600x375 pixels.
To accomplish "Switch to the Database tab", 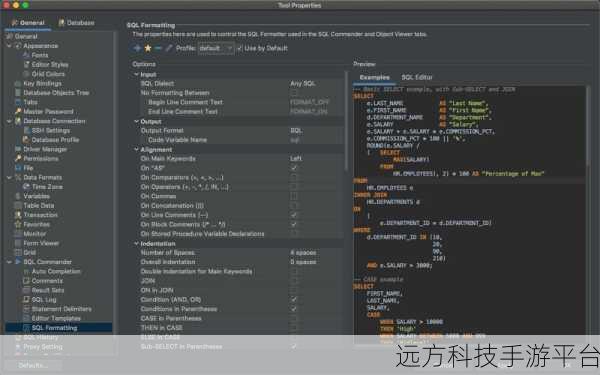I will point(76,23).
